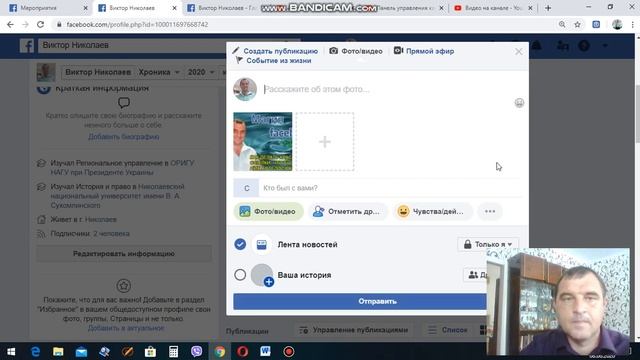The width and height of the screenshot is (640, 360).
Task: Click Управление публикациями button
Action: pyautogui.click(x=354, y=330)
